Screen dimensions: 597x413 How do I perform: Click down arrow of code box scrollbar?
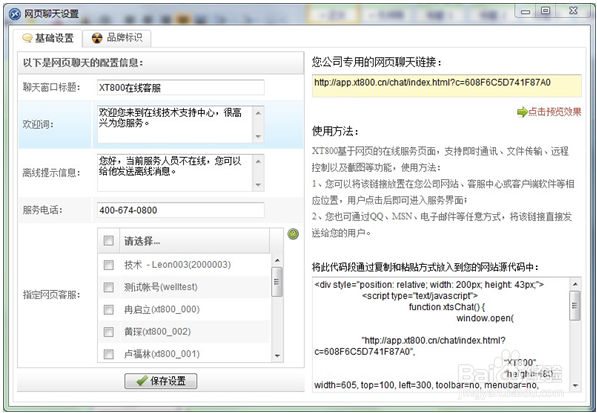pos(575,386)
